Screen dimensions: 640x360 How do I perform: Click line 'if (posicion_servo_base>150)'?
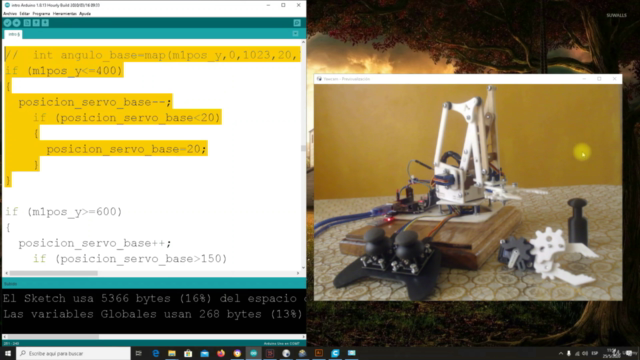point(130,259)
